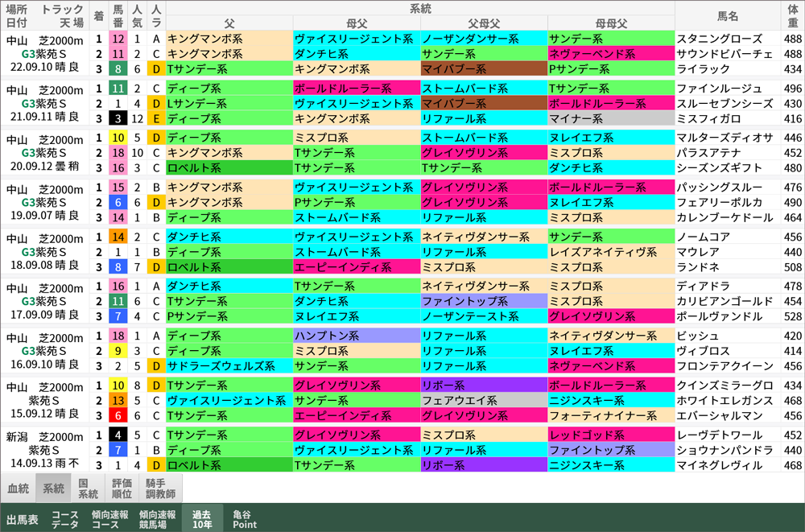Image resolution: width=805 pixels, height=532 pixels.
Task: Click the フォーティナイナー系 lineage cell
Action: (610, 416)
